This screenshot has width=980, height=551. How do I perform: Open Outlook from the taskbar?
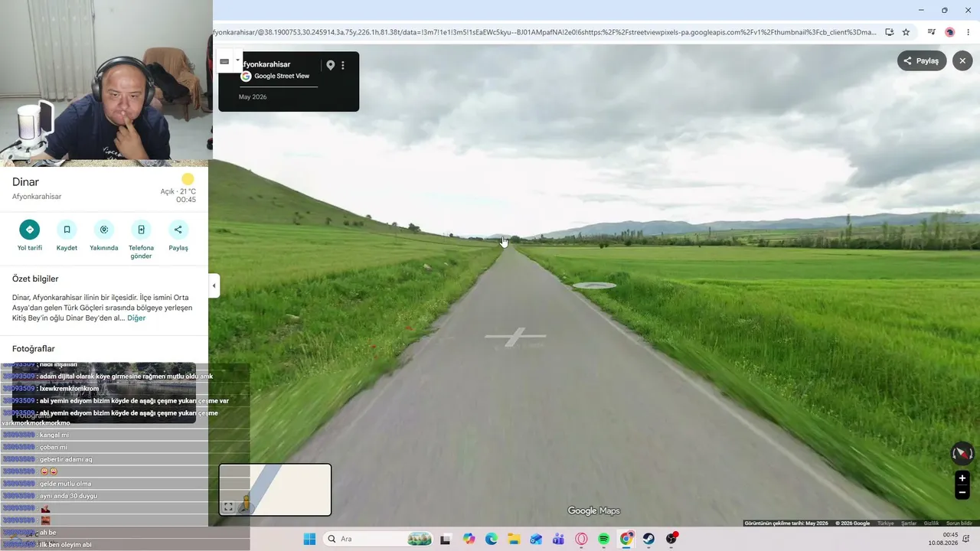click(536, 539)
